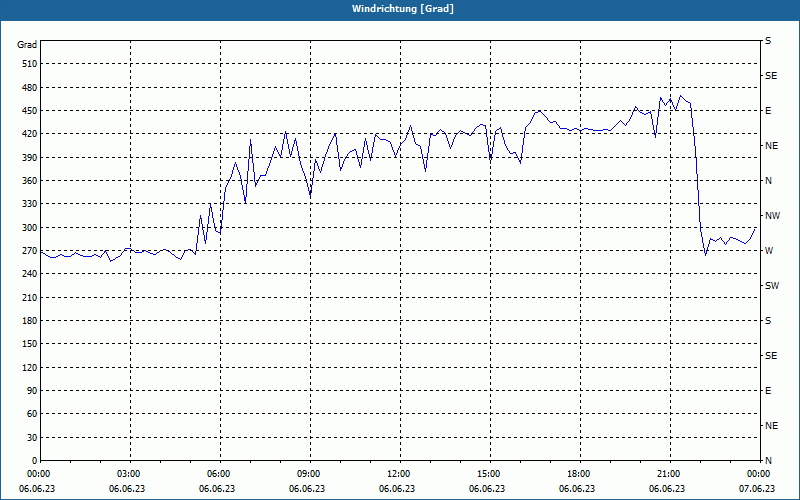Select the 510 y-axis value

(30, 64)
